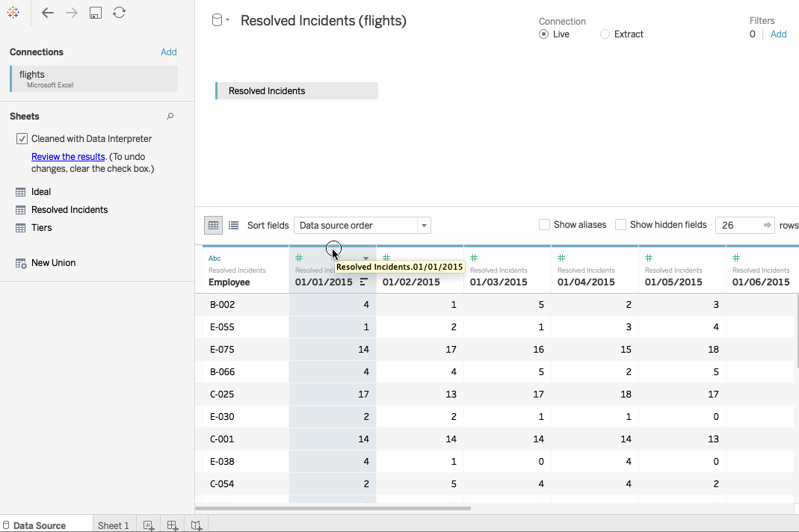Select the Extract connection option
This screenshot has width=799, height=532.
tap(605, 34)
